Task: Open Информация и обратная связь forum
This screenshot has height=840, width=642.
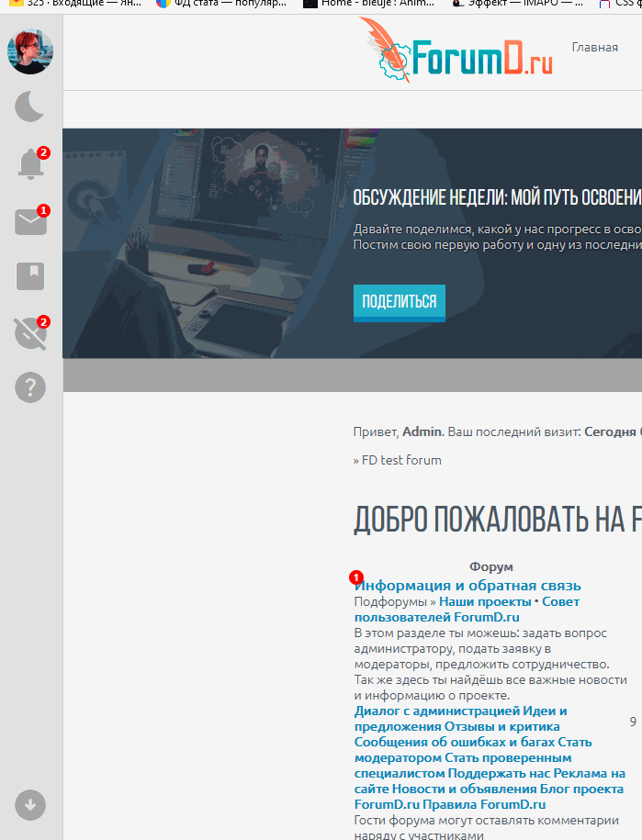Action: pyautogui.click(x=467, y=586)
